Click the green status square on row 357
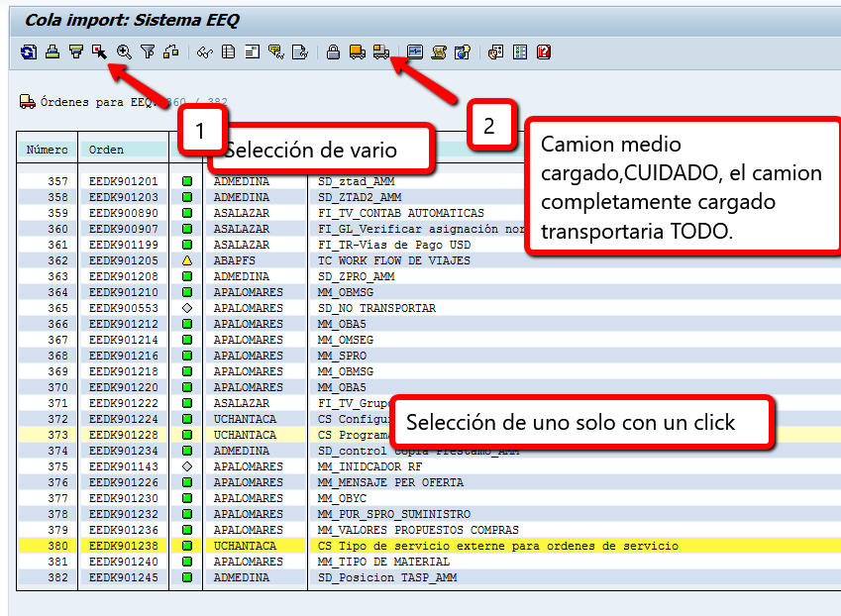Image resolution: width=841 pixels, height=616 pixels. 185,181
